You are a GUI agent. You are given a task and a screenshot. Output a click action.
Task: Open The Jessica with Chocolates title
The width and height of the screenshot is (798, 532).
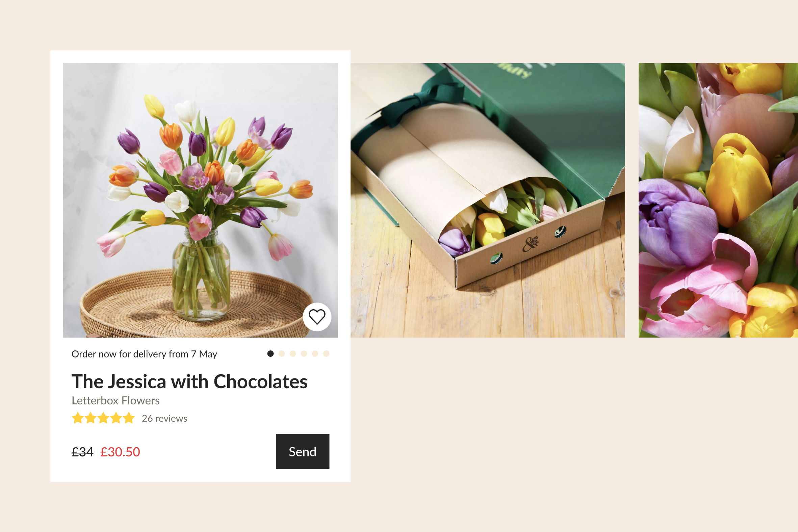(189, 381)
